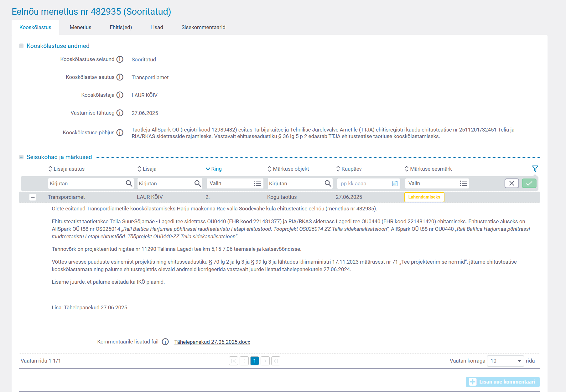
Task: Open list icon in Ring filter
Action: coord(258,183)
